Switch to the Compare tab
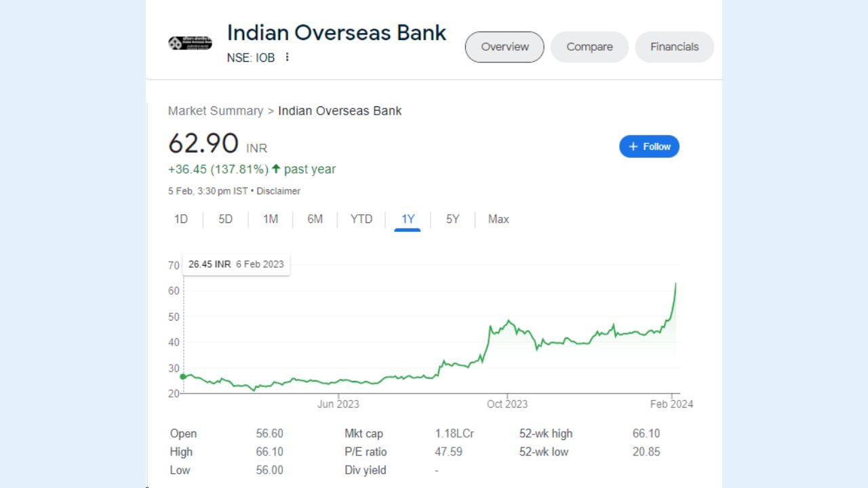The height and width of the screenshot is (488, 868). [x=589, y=47]
